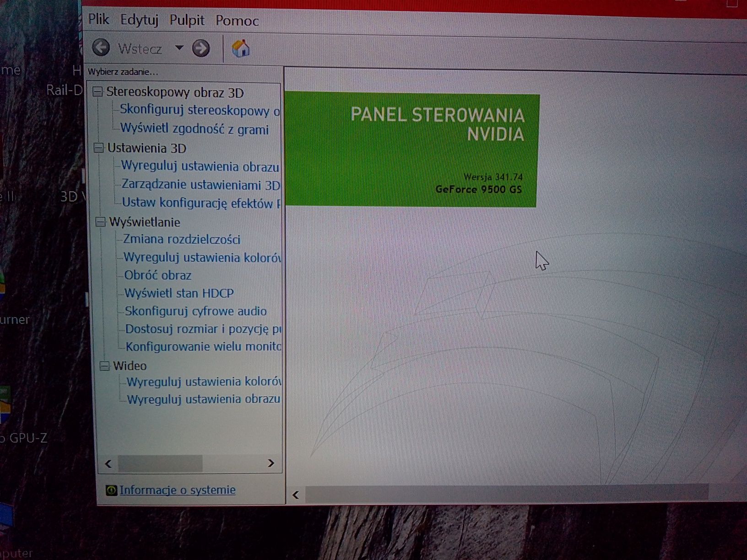Click the system information icon beside Informacje o systemie
Viewport: 747px width, 560px height.
pos(111,490)
